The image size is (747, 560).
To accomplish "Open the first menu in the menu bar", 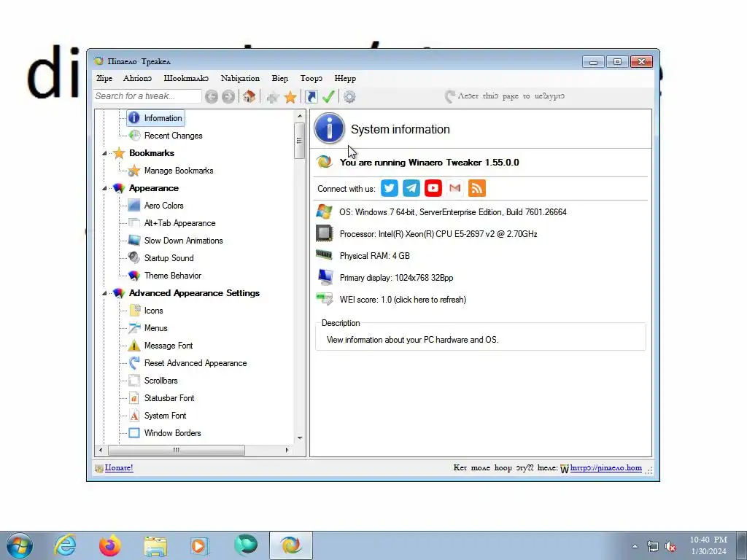I will click(104, 78).
